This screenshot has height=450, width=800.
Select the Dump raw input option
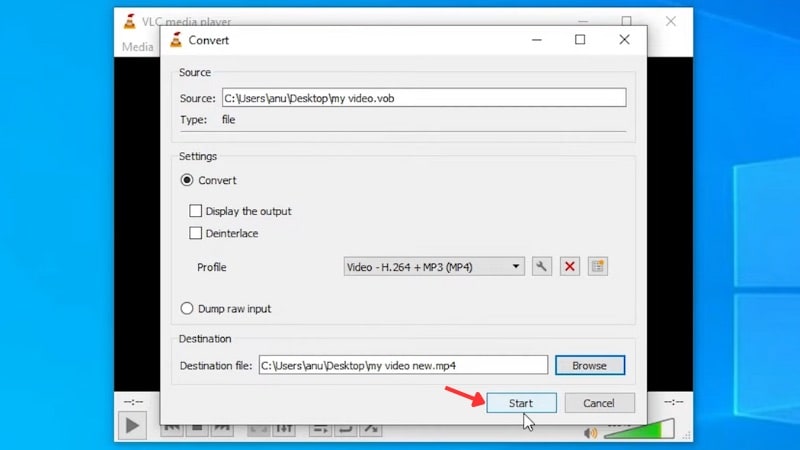point(187,308)
